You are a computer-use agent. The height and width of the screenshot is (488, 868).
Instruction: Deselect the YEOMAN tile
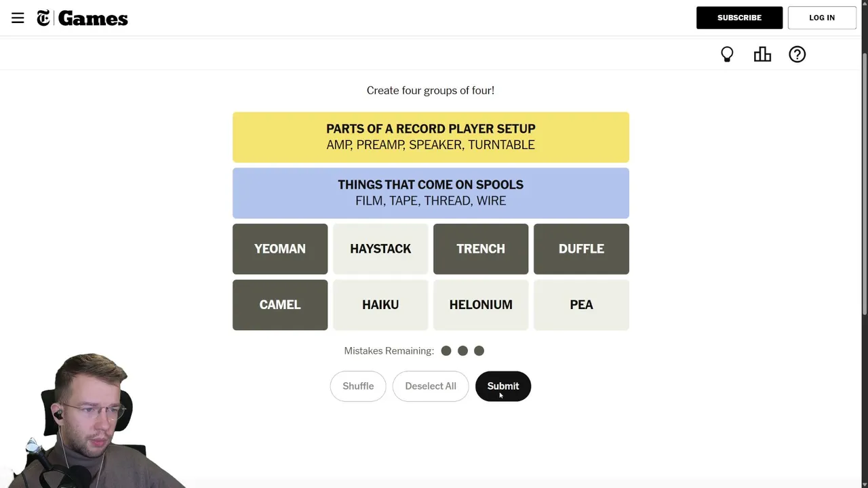280,249
